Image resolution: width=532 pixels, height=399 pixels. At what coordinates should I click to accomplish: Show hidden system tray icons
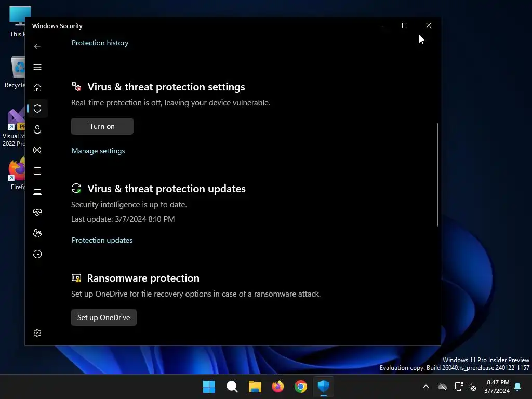point(426,387)
